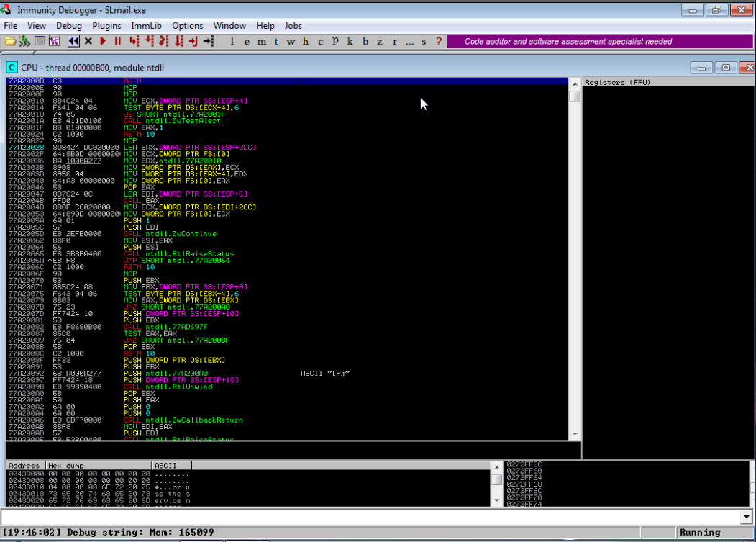This screenshot has height=542, width=756.
Task: Select the CALL ntdll.ZwCallbackReturn line
Action: [287, 420]
